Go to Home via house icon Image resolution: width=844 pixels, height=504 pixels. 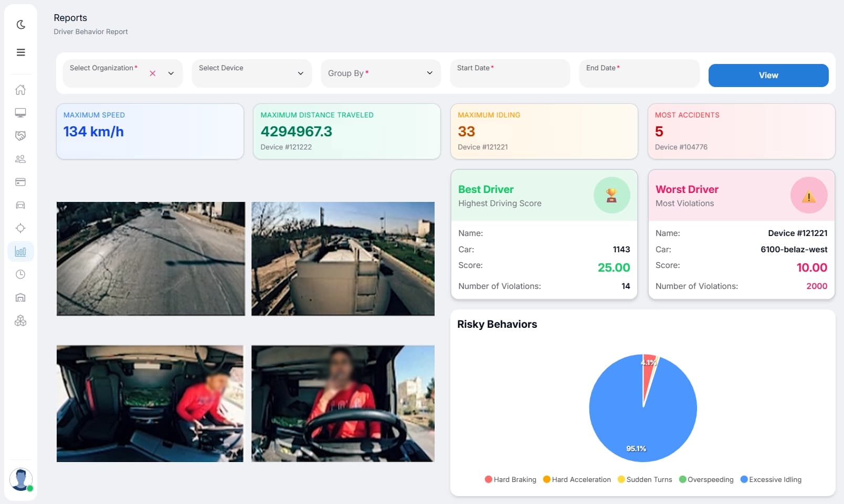[20, 90]
